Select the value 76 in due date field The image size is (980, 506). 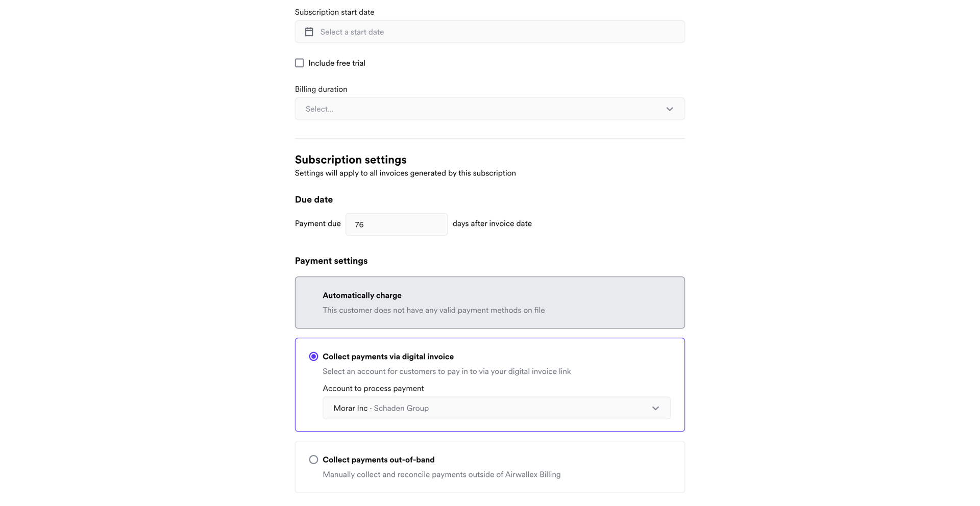(359, 224)
